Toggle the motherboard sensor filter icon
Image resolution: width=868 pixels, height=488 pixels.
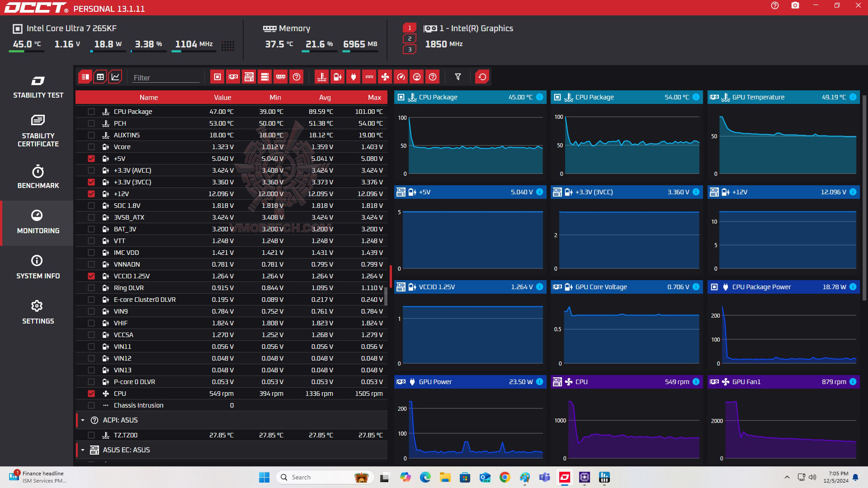tap(249, 77)
